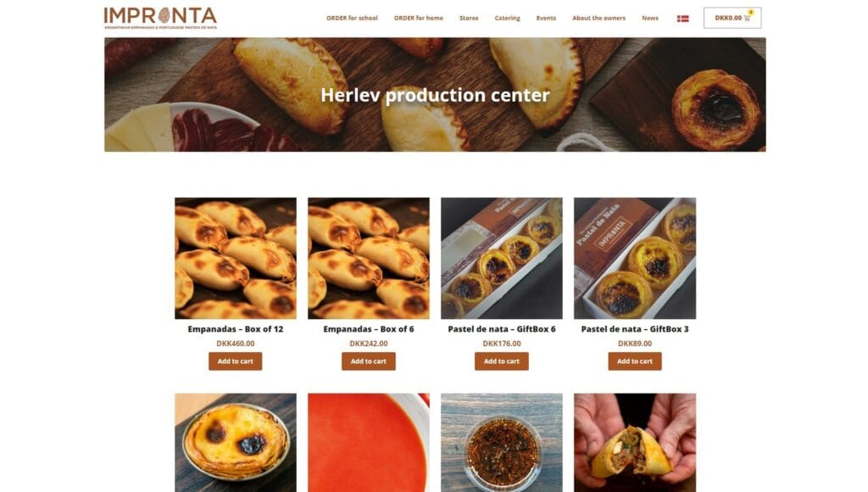Click the Impronta logo
The image size is (868, 492).
tap(160, 18)
